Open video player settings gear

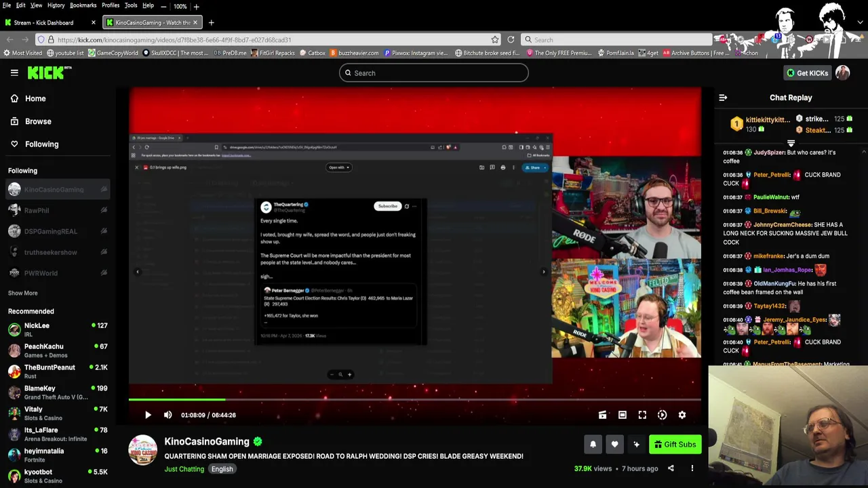[x=682, y=415]
